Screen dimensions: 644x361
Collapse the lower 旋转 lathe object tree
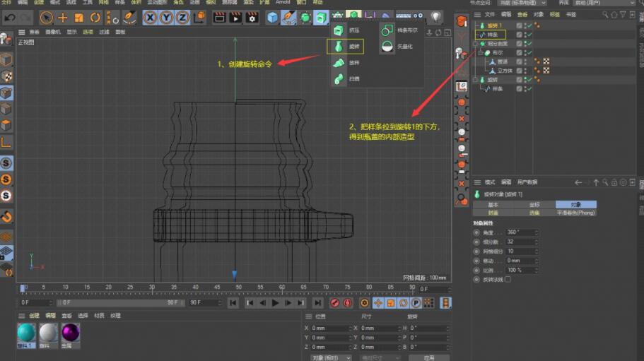476,80
